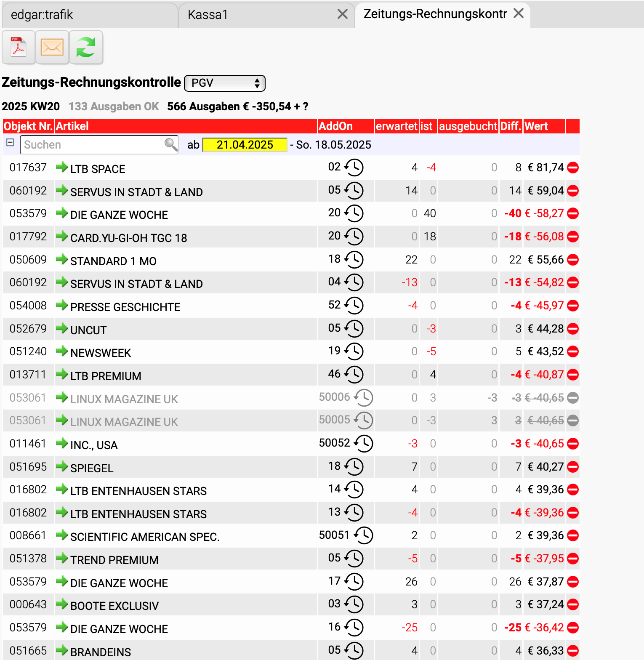Image resolution: width=644 pixels, height=660 pixels.
Task: Select the INC., USA article name
Action: point(94,445)
